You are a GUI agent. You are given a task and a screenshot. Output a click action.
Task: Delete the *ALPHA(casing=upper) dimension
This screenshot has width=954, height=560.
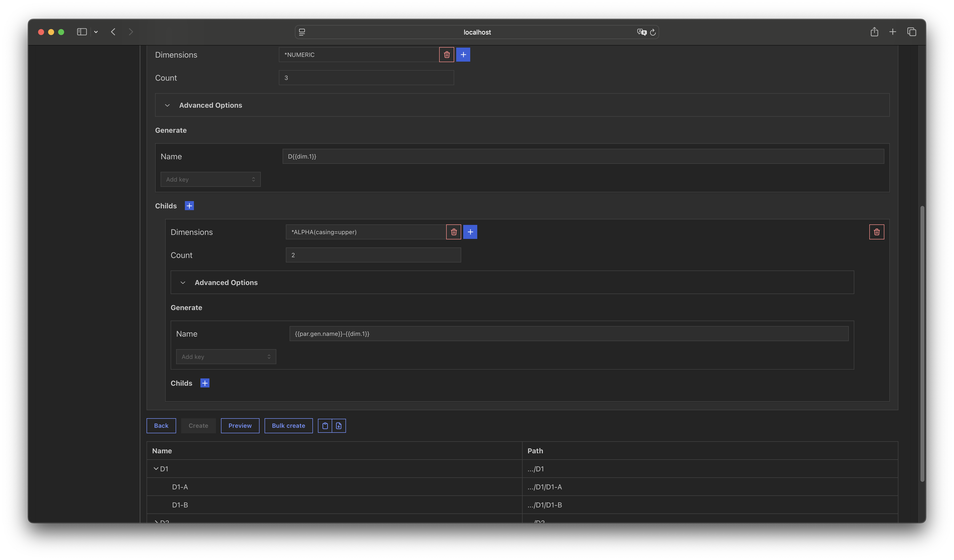(453, 232)
